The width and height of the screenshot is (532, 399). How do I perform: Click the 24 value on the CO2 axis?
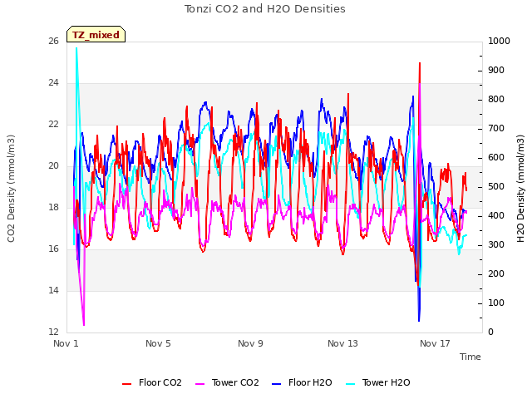tap(53, 83)
